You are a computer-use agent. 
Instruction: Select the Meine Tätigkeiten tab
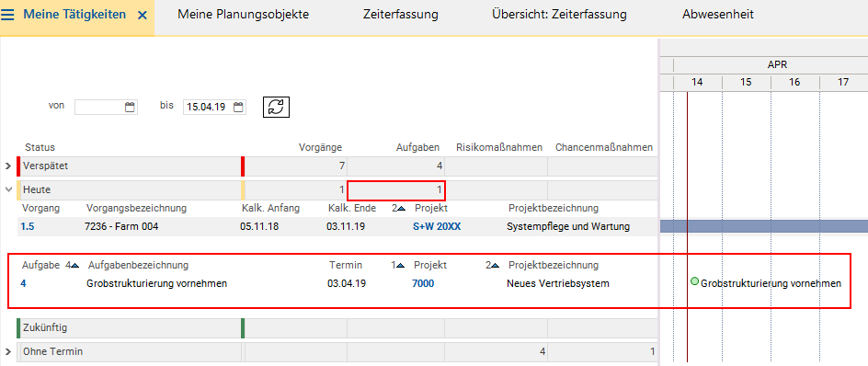(74, 15)
